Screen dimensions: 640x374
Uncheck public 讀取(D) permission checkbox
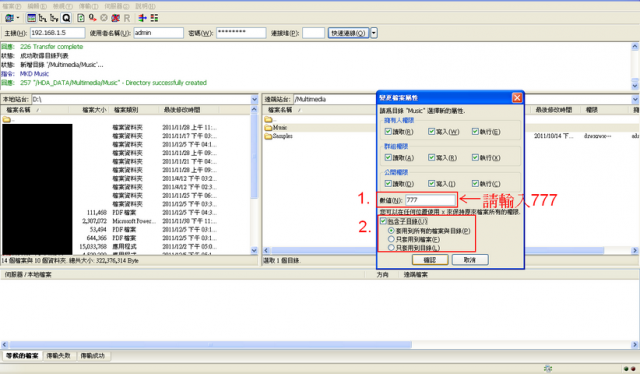click(x=388, y=184)
